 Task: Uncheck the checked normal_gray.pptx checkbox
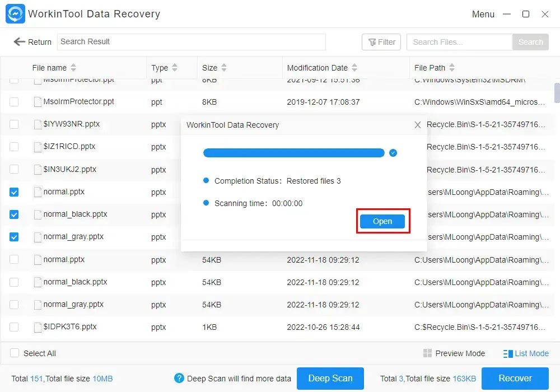(x=14, y=237)
